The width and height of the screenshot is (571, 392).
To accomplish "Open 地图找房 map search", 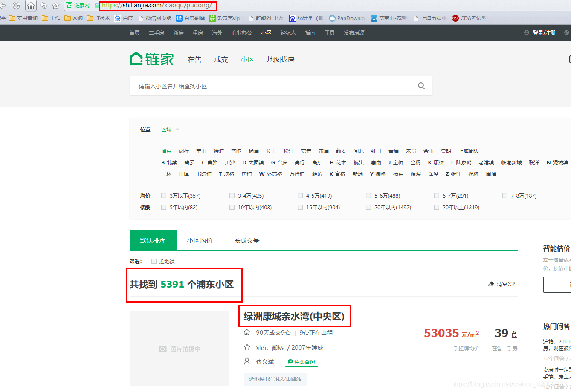I will [281, 60].
